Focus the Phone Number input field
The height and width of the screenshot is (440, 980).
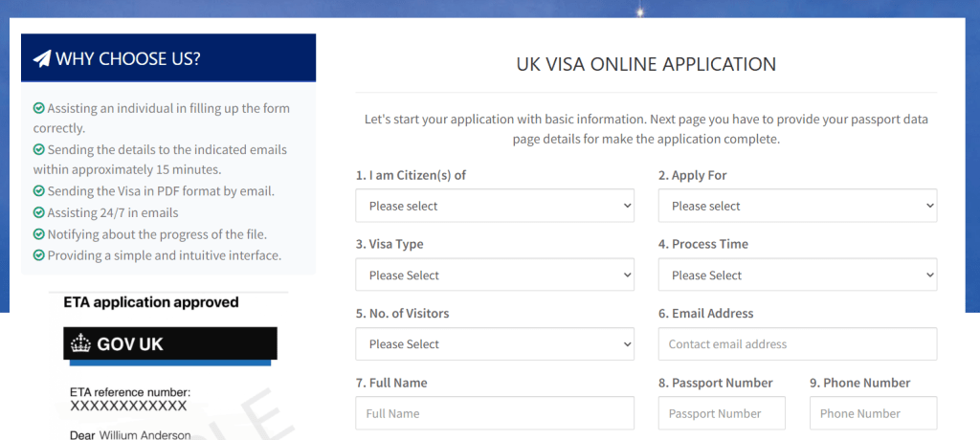click(873, 413)
